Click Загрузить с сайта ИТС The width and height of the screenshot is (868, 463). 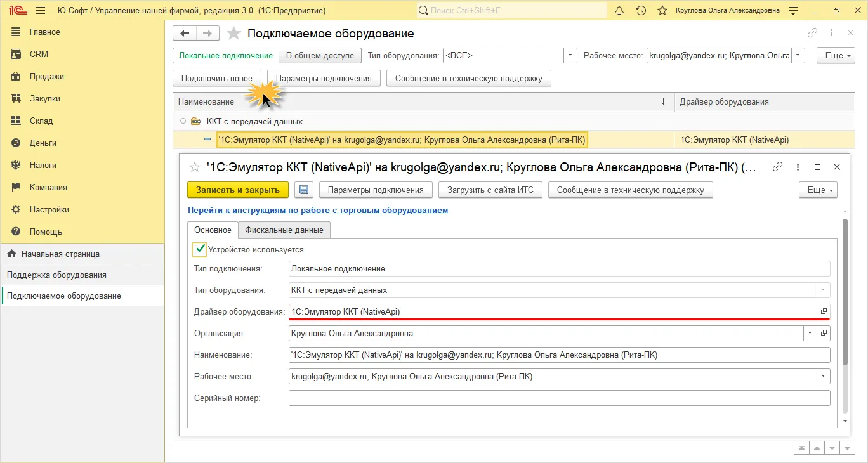coord(490,190)
